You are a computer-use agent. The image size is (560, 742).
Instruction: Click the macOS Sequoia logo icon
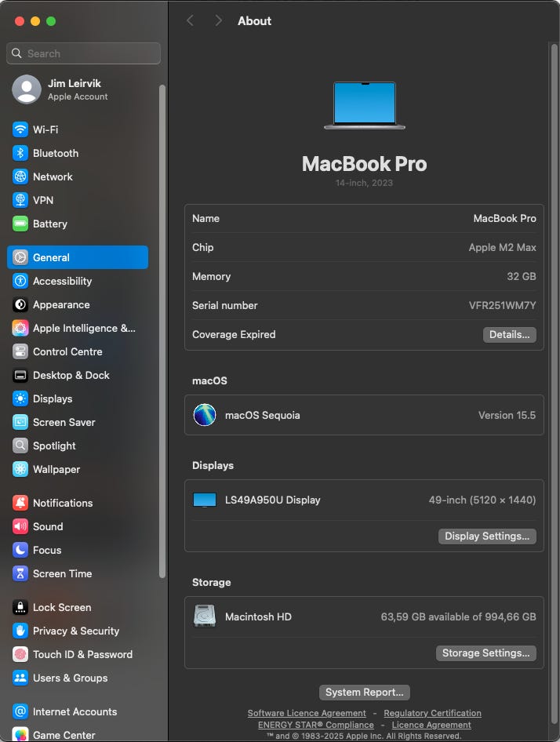(x=205, y=415)
